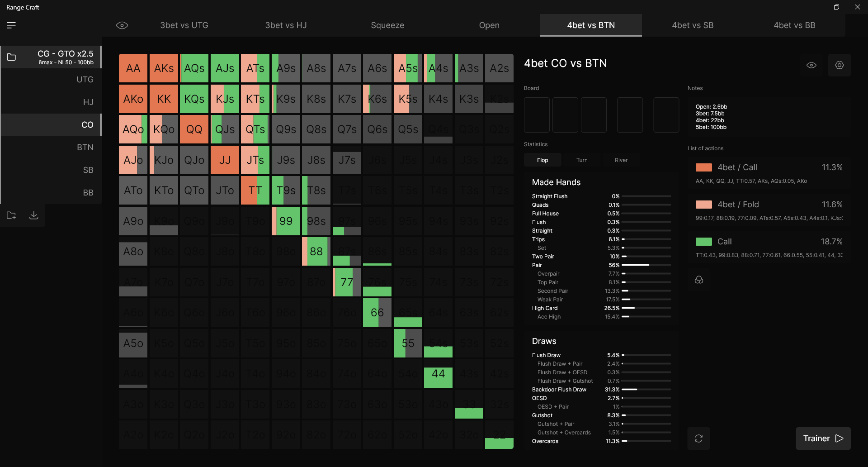
Task: Click the folder icon beside CG - GTO x2.5
Action: [x=11, y=57]
